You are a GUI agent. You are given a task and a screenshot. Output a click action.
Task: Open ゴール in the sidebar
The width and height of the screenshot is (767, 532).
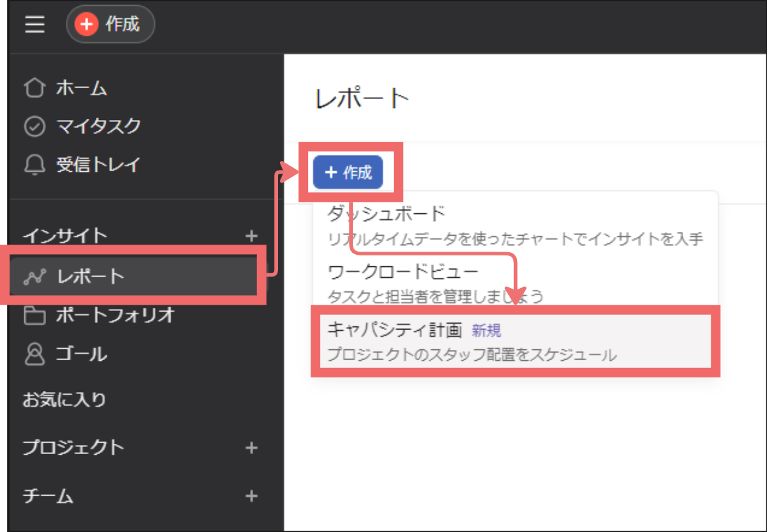click(x=81, y=353)
